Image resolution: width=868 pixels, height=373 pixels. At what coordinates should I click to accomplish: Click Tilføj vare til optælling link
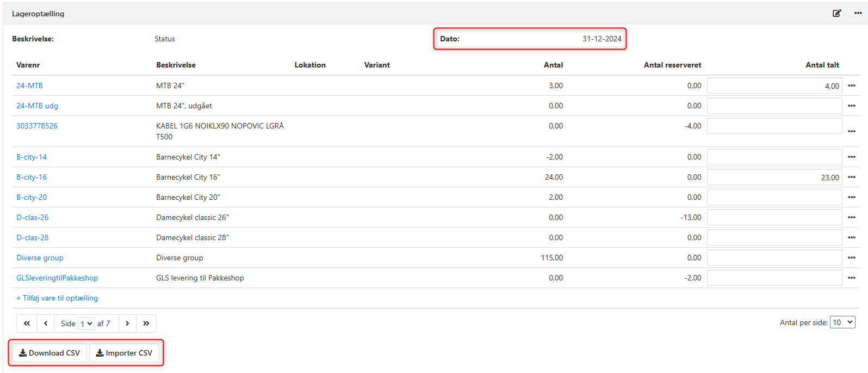pyautogui.click(x=57, y=298)
